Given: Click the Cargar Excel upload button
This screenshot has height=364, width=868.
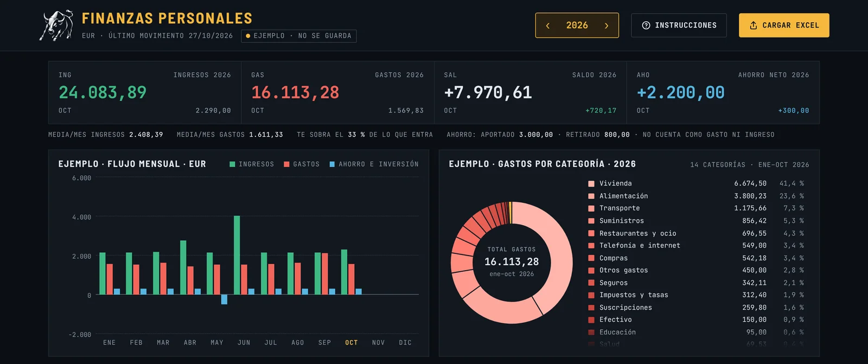Looking at the screenshot, I should [x=784, y=25].
